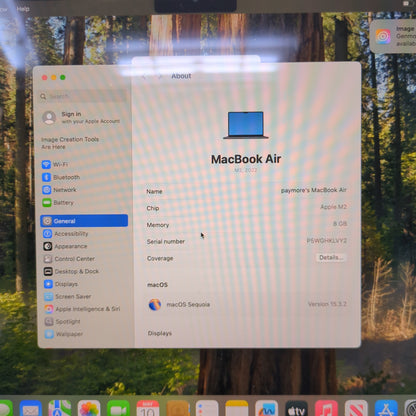
Task: Open Wallpaper settings
Action: tap(64, 334)
